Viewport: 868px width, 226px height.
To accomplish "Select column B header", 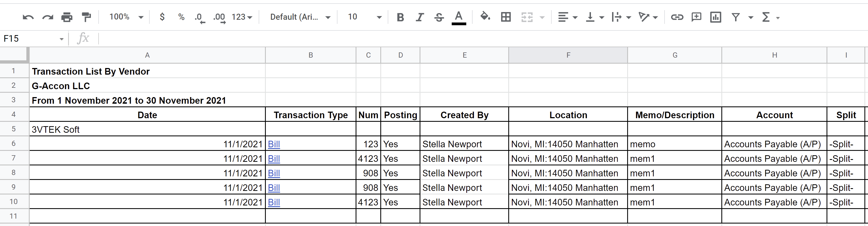I will coord(311,55).
